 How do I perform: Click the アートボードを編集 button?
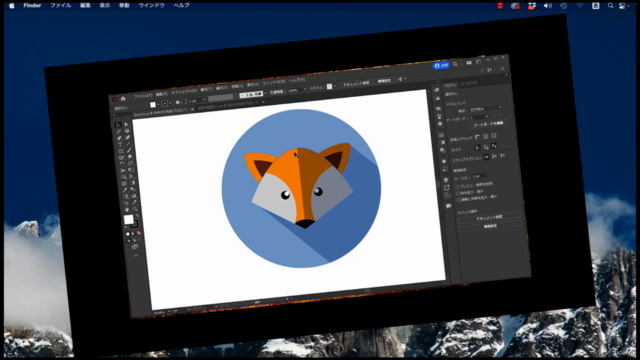[489, 124]
